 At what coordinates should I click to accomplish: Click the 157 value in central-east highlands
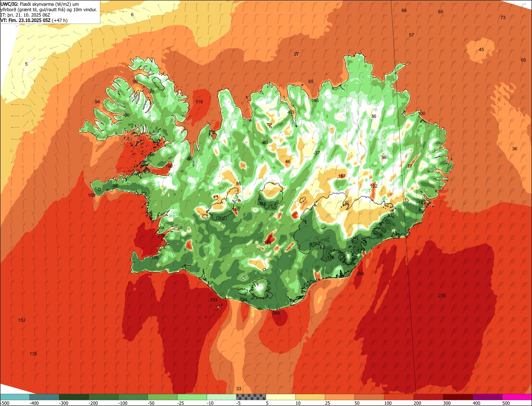point(342,176)
